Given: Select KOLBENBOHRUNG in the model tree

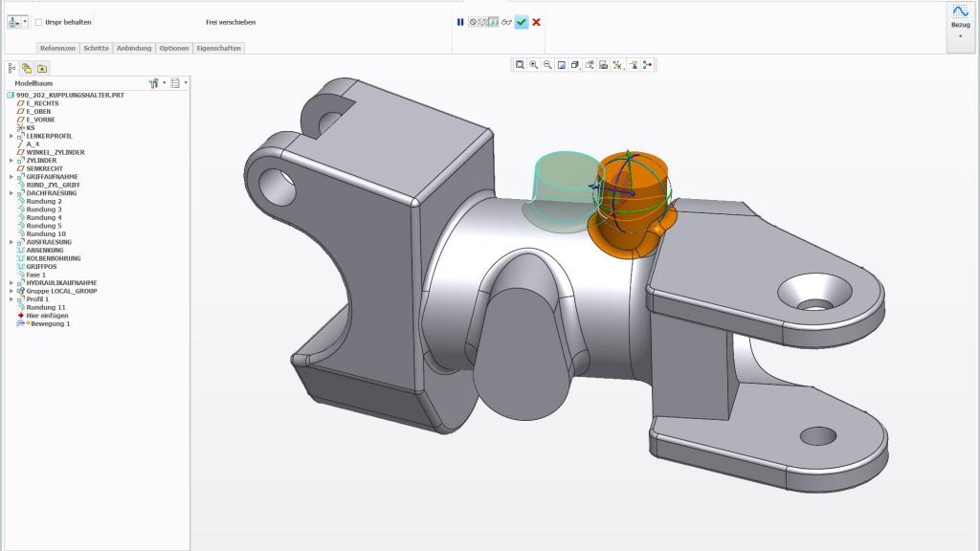Looking at the screenshot, I should [x=53, y=258].
